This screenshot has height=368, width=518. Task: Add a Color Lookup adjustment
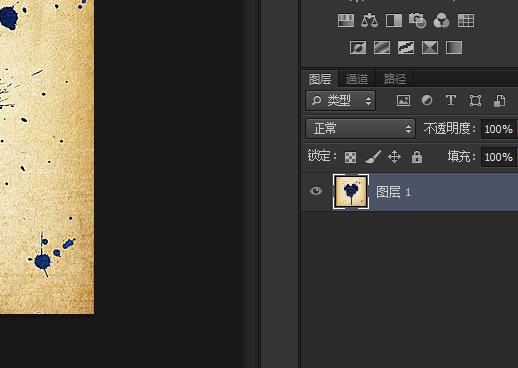[x=466, y=20]
